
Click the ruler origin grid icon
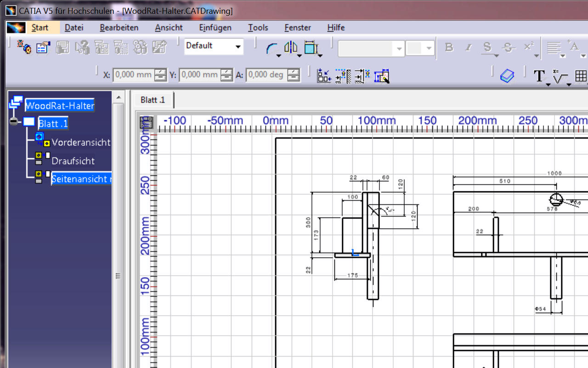[146, 122]
